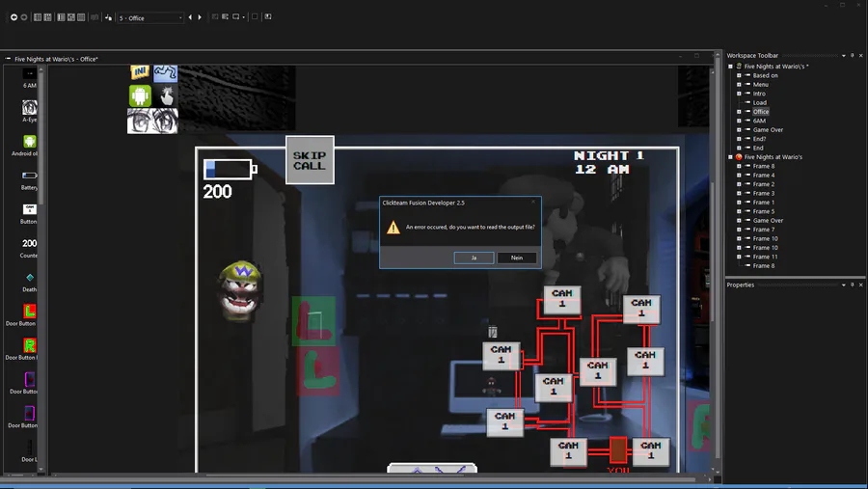Click the greyed Forward arrow toolbar icon
The image size is (868, 489).
point(24,17)
